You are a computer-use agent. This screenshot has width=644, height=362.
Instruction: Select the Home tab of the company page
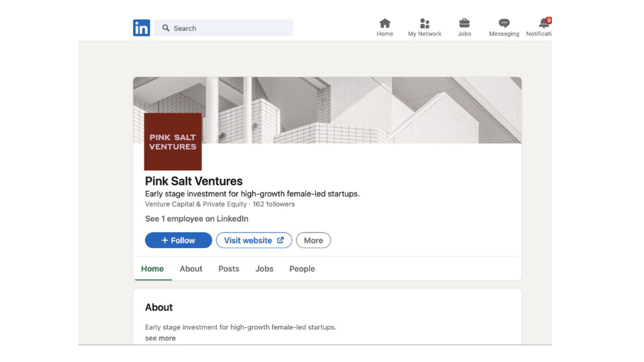(x=152, y=269)
